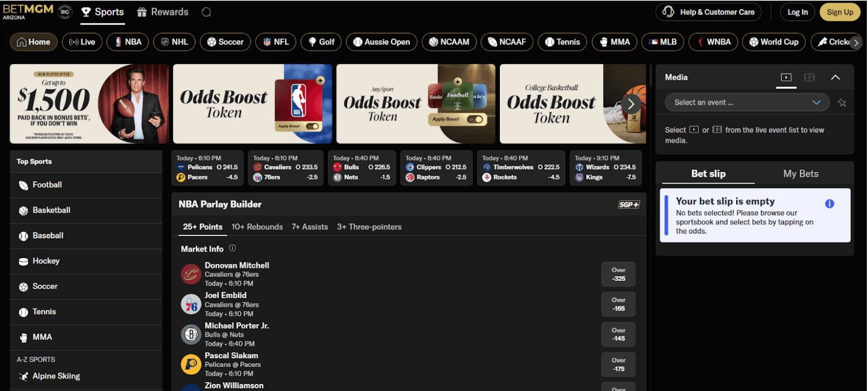Select the 3+ Three-pointers tab
The image size is (868, 391).
(369, 227)
